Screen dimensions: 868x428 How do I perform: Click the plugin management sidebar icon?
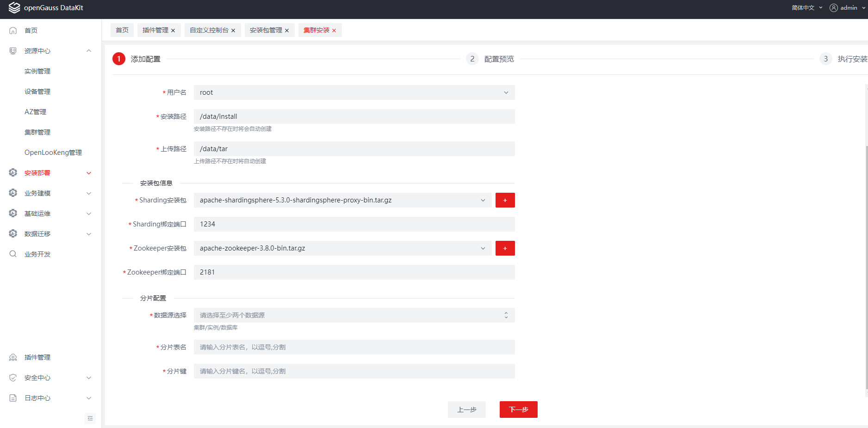pos(13,357)
